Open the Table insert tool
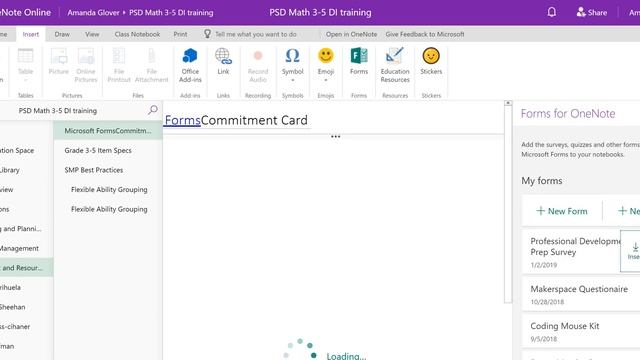The width and height of the screenshot is (640, 360). click(x=25, y=65)
